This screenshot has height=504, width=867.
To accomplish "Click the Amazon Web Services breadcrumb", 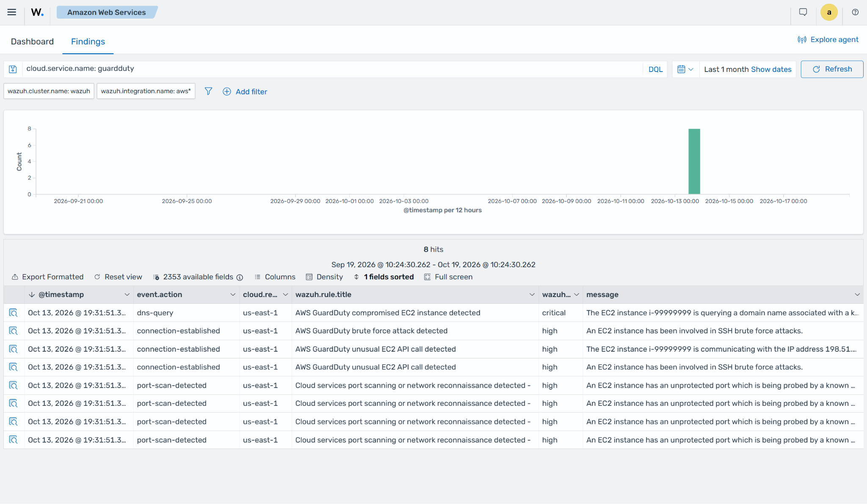I will coord(107,12).
